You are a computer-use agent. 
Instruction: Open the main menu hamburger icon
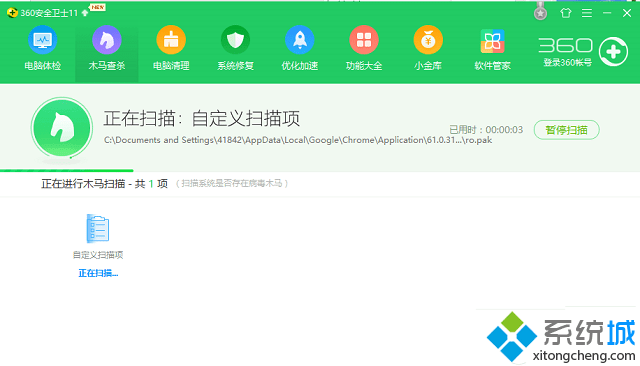coord(587,13)
